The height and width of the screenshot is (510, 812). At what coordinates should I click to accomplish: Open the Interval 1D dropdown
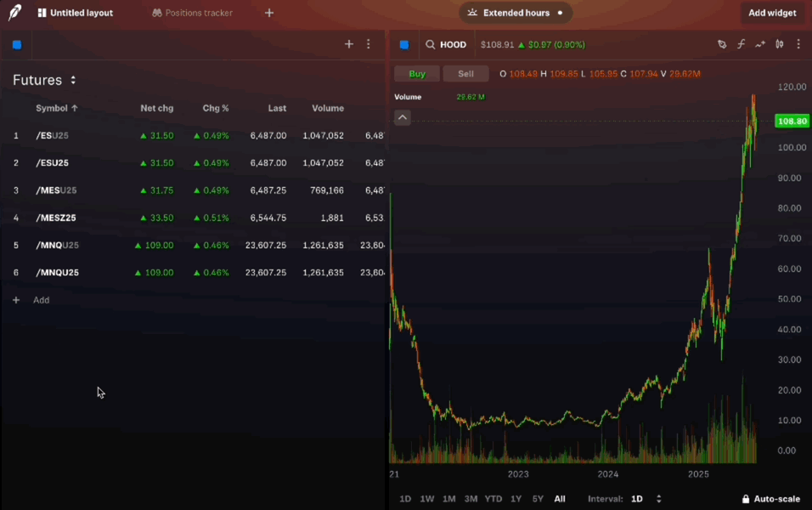click(644, 499)
